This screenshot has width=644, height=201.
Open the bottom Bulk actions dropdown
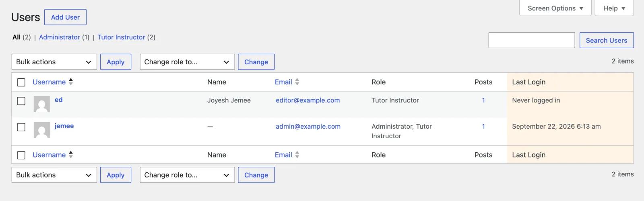pos(54,175)
